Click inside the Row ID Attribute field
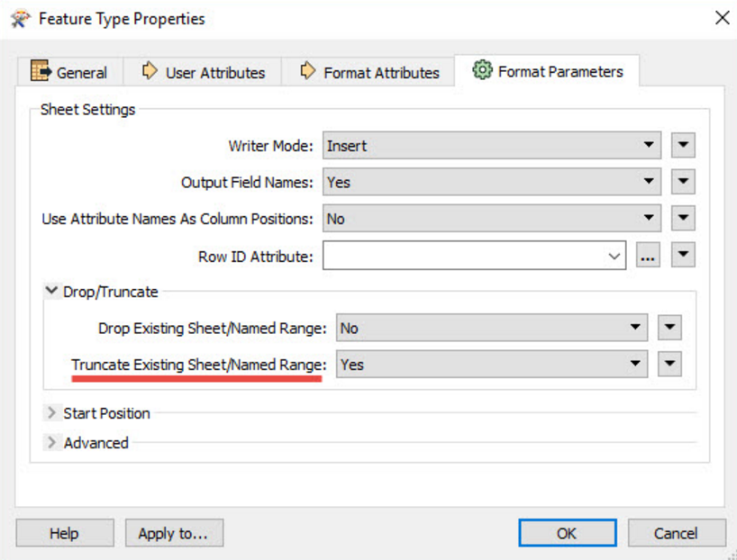Image resolution: width=737 pixels, height=560 pixels. coord(464,257)
